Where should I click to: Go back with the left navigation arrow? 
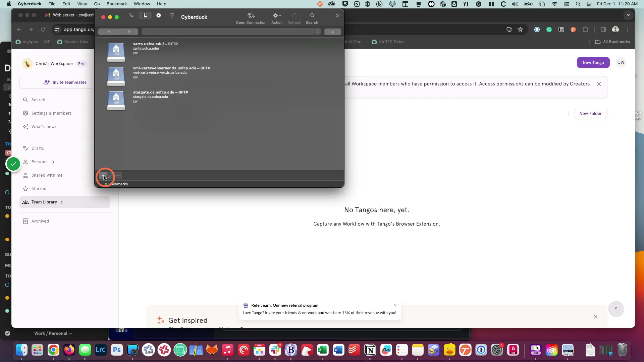pyautogui.click(x=108, y=32)
